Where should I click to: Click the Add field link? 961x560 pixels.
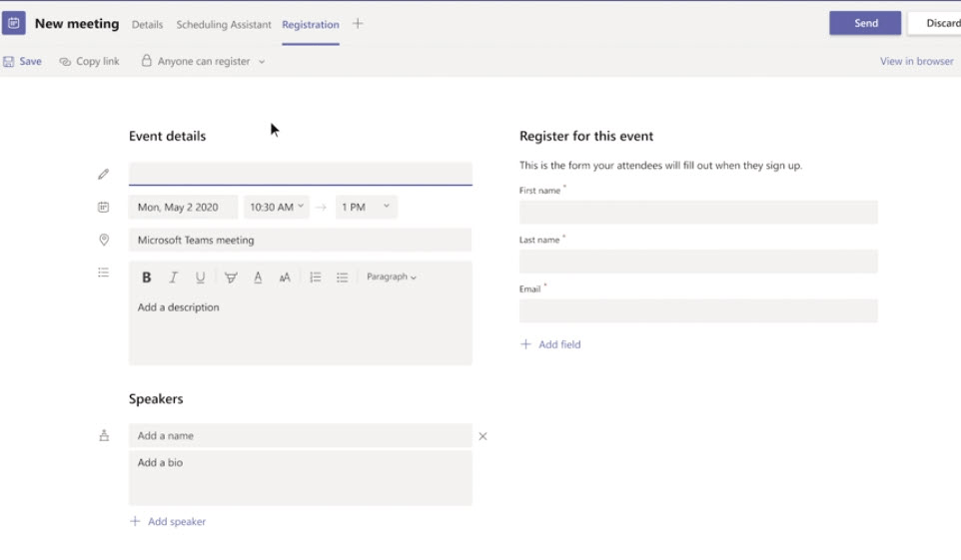click(550, 344)
